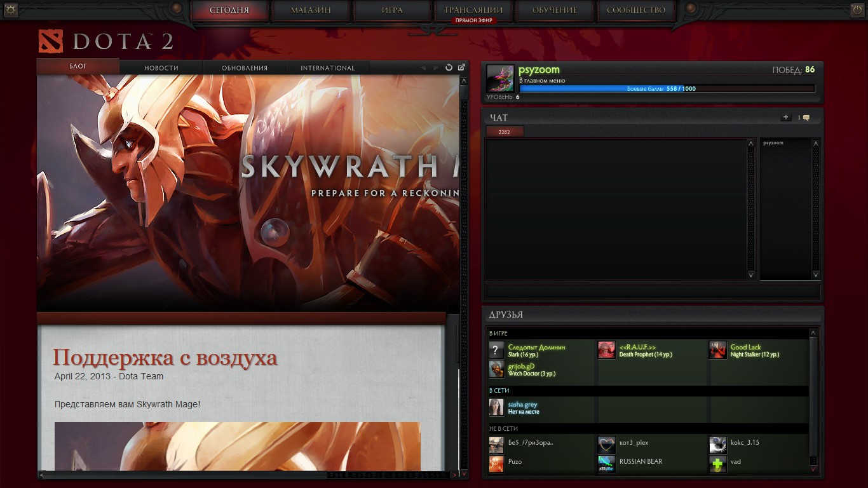
Task: Switch to the Новости sub-tab
Action: click(161, 68)
